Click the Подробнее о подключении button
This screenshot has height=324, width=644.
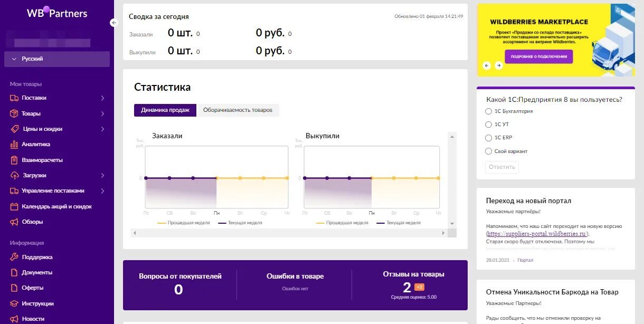(x=538, y=56)
